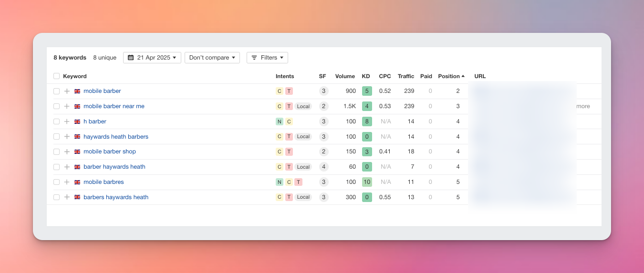Check the box for 'mobile barber near me'
The width and height of the screenshot is (644, 273).
57,106
